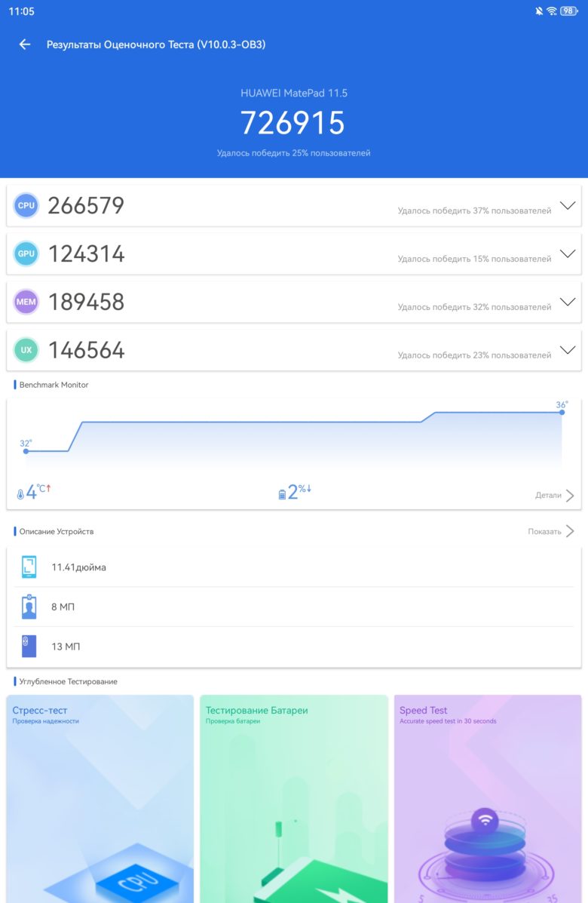Tap the CPU score 266579
Screen dimensions: 588x903
click(x=86, y=206)
